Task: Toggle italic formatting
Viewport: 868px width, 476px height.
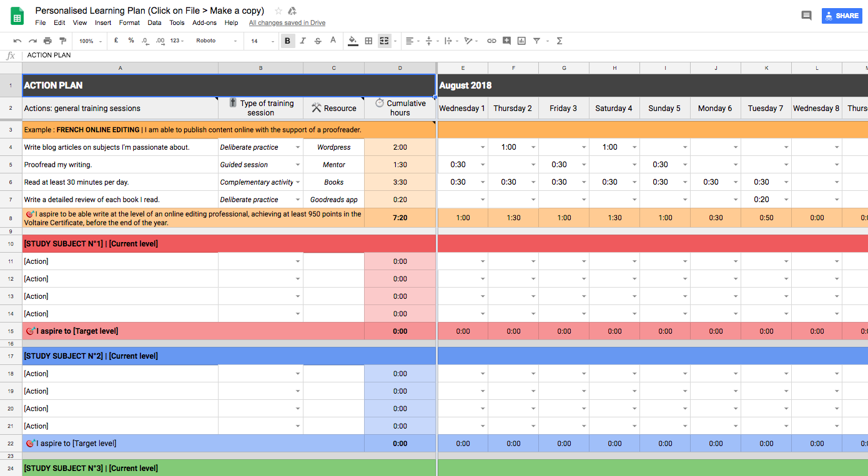Action: [x=303, y=41]
